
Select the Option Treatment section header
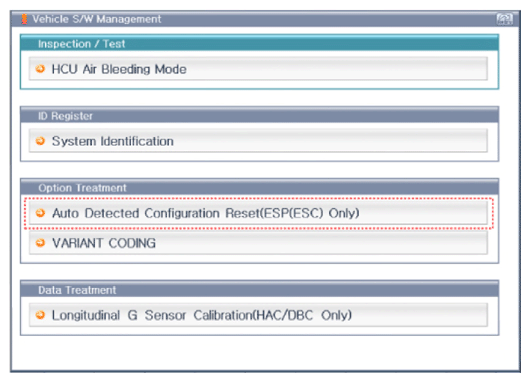(259, 187)
